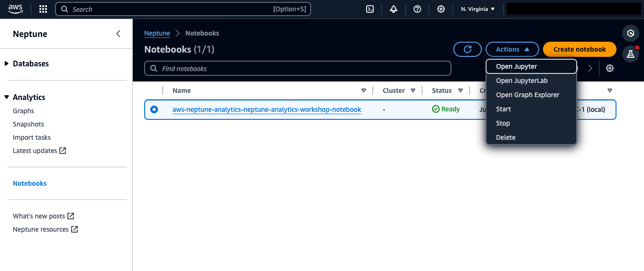
Task: Open the AWS services grid menu
Action: pos(43,9)
